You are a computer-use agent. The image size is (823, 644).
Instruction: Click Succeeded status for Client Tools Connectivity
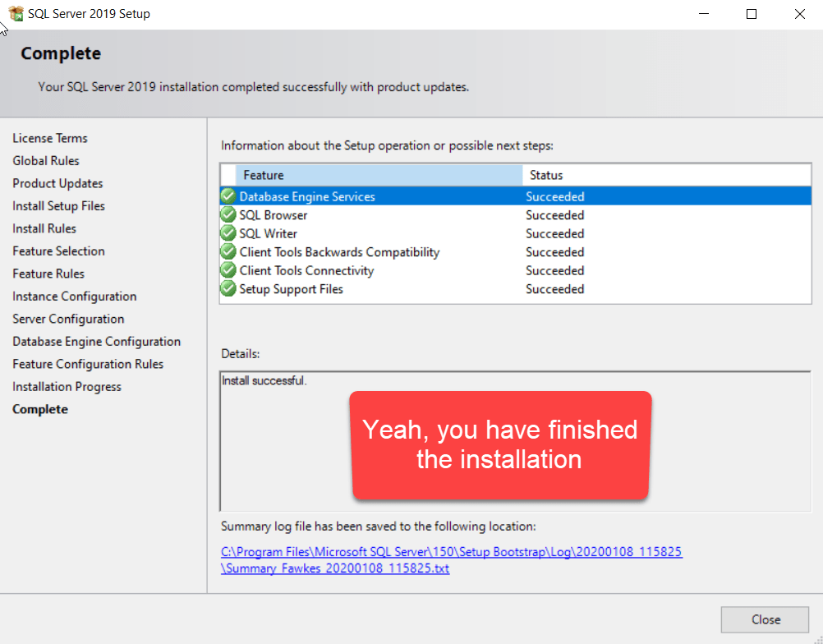click(554, 270)
